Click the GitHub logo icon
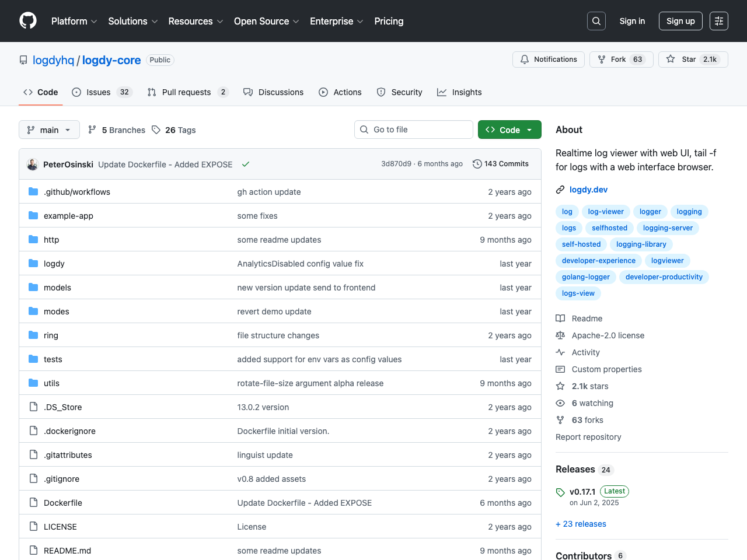 click(x=28, y=21)
